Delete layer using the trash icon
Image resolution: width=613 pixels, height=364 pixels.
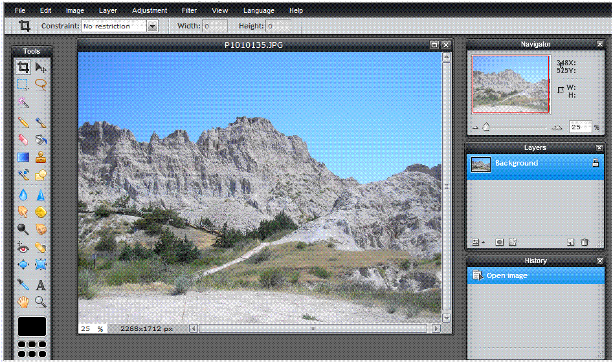click(x=585, y=242)
